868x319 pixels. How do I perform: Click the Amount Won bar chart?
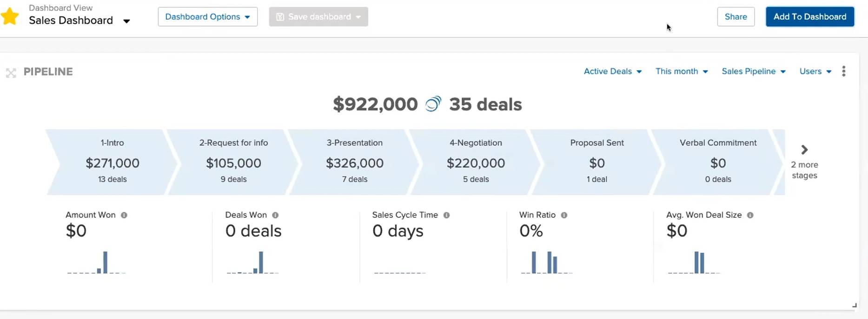[96, 262]
